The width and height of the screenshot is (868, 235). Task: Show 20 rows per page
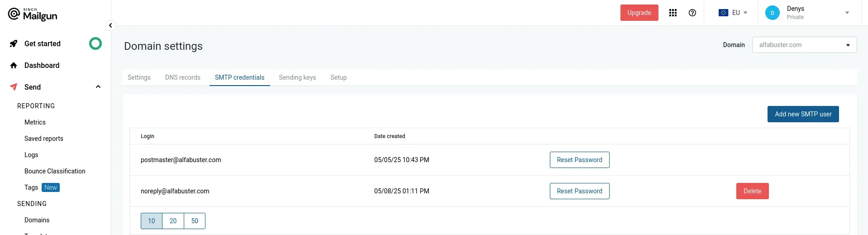point(173,221)
